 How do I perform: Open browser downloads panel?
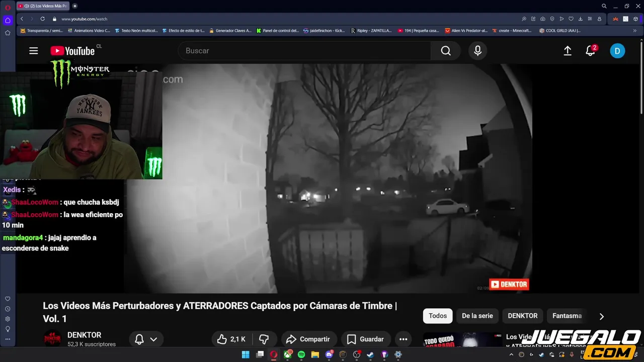click(581, 19)
